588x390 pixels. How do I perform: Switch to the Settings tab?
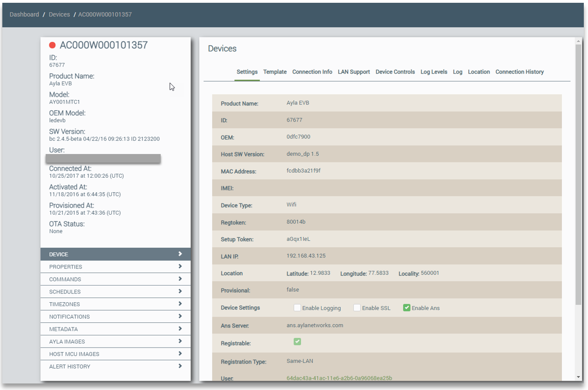[247, 72]
